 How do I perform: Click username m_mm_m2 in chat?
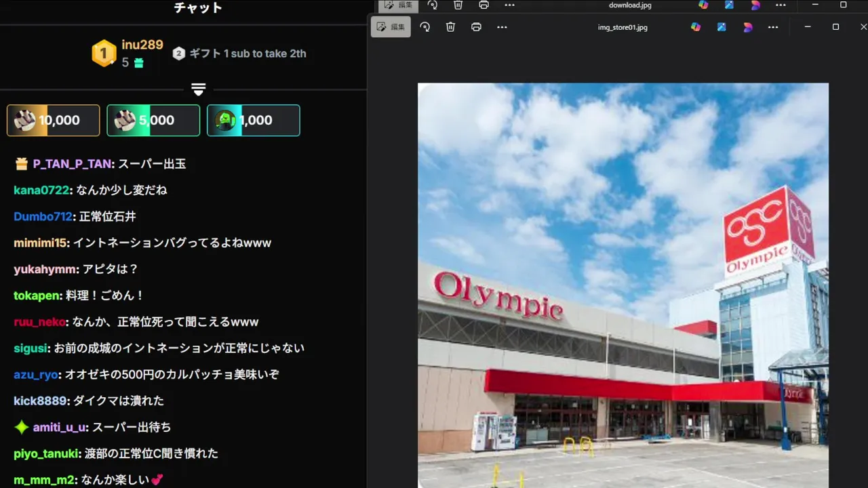click(44, 480)
